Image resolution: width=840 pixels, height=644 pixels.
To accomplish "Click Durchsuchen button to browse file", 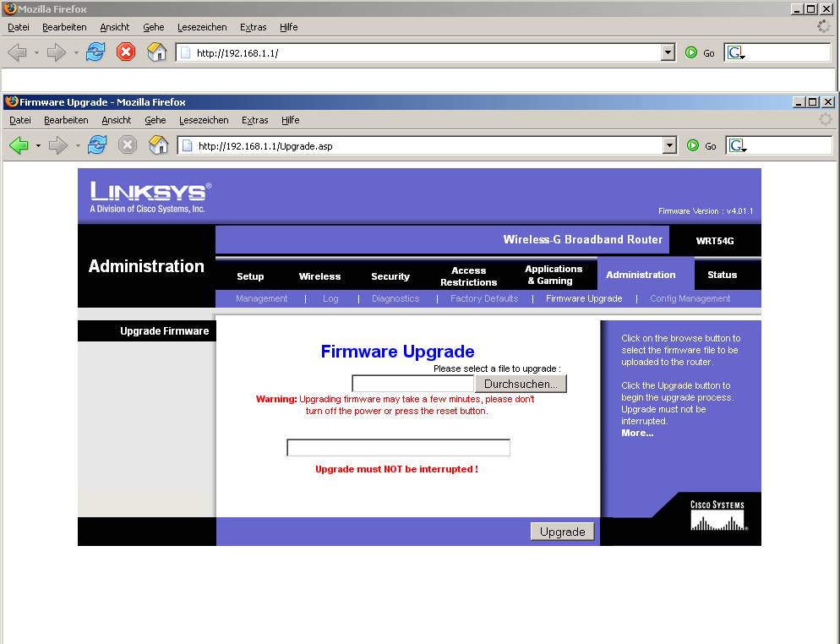I will coord(521,384).
